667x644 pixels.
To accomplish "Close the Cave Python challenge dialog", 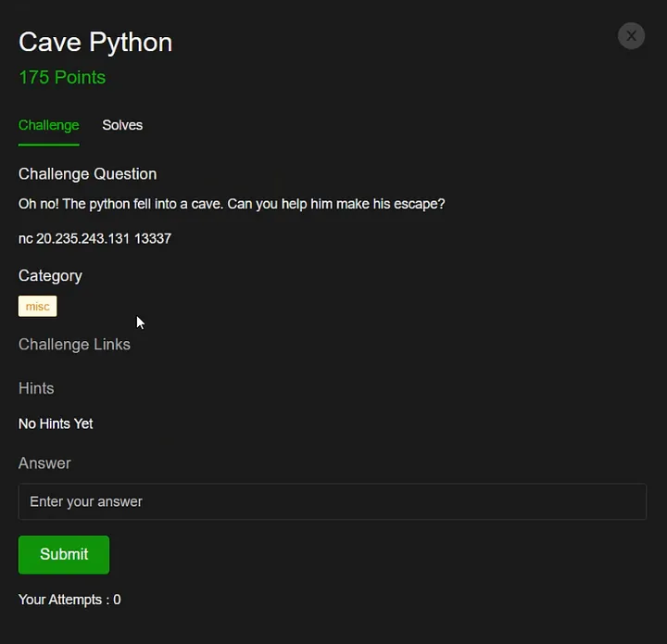I will [x=631, y=36].
